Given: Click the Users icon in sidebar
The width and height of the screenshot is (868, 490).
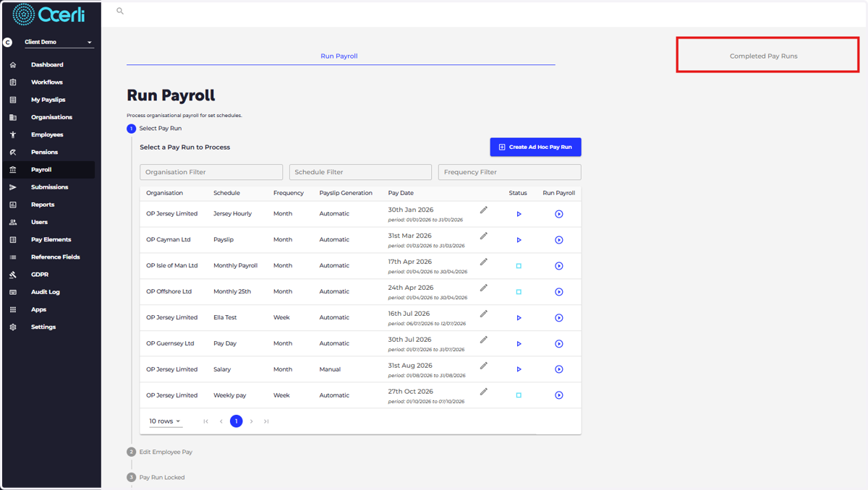Looking at the screenshot, I should pyautogui.click(x=13, y=222).
